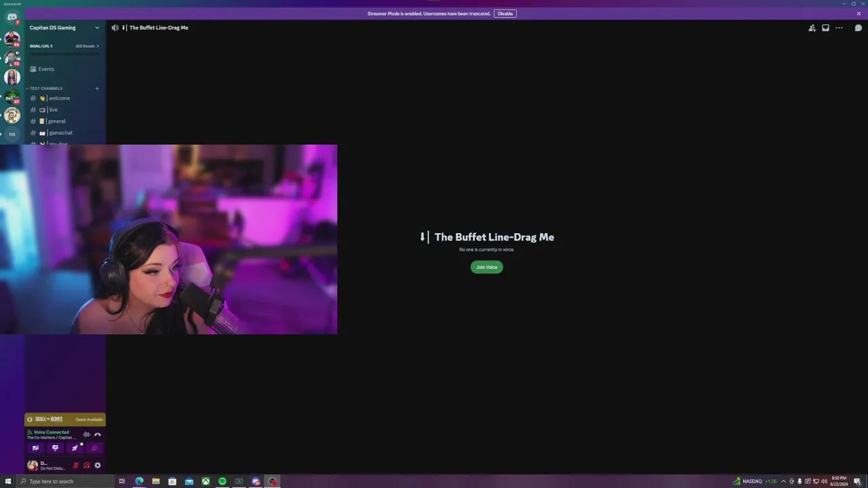Screen dimensions: 868x488
Task: Open the Skull and Bones quest banner
Action: [65, 420]
